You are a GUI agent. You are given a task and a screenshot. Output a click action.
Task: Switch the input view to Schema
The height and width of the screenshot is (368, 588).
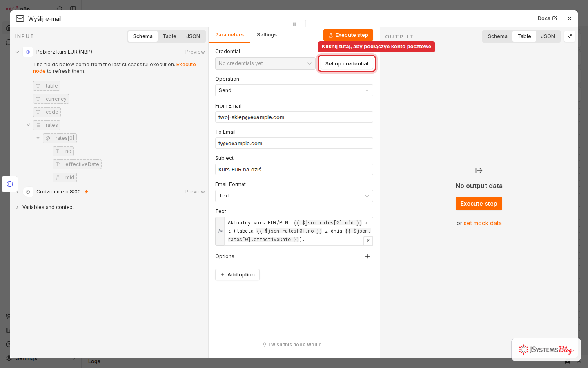(143, 36)
